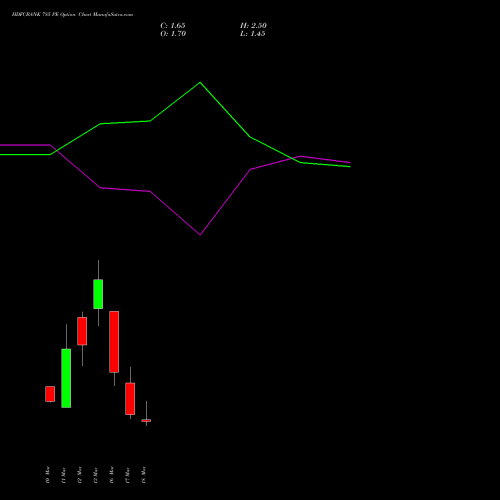Click the red 12 Mar candlestick
The width and height of the screenshot is (500, 500).
(82, 331)
